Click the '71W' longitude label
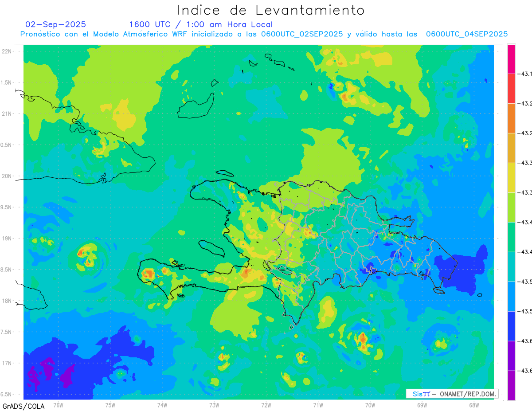The height and width of the screenshot is (411, 532). (x=318, y=405)
